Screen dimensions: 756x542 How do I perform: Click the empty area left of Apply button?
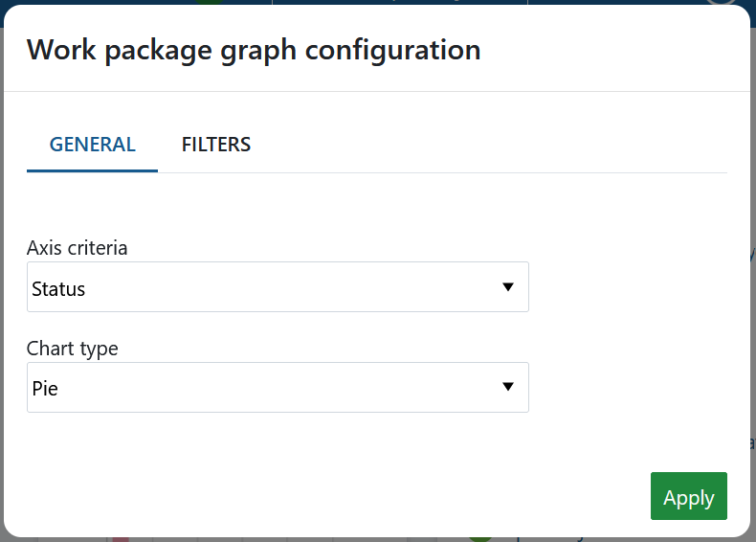pyautogui.click(x=383, y=496)
